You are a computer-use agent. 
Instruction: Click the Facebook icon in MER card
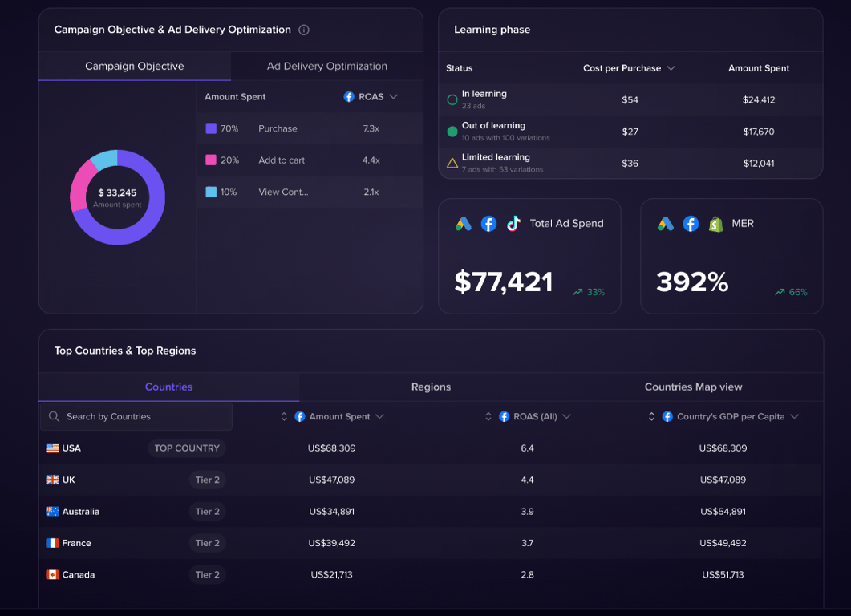(691, 224)
